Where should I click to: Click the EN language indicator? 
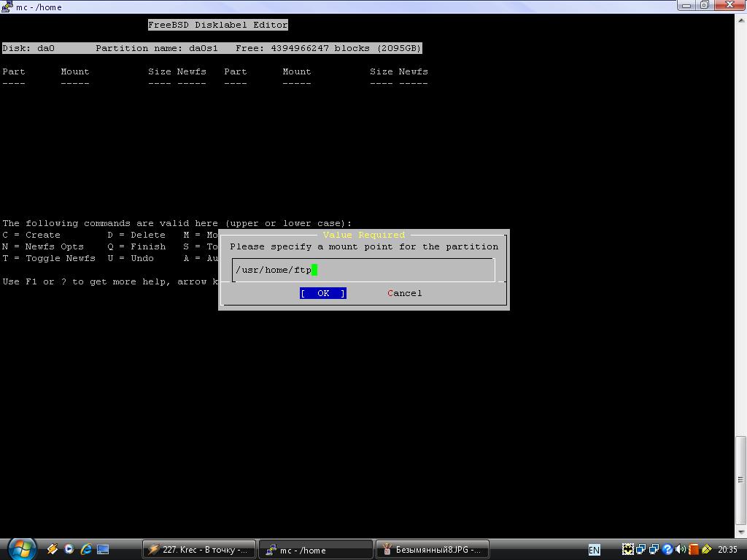click(x=594, y=550)
